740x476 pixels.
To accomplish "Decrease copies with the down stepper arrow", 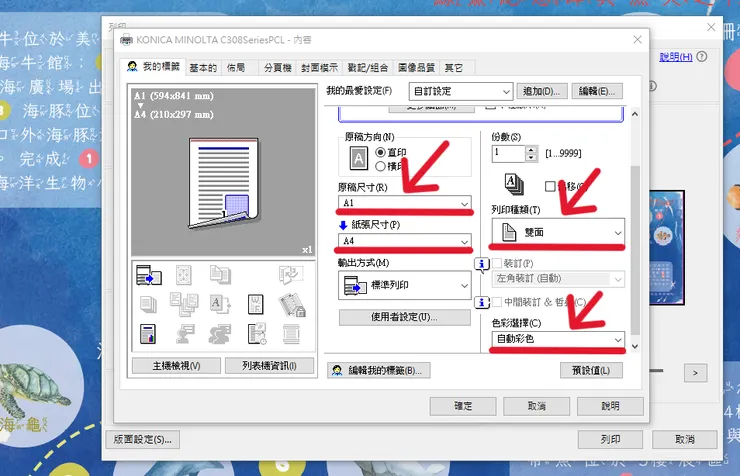I will tap(531, 158).
